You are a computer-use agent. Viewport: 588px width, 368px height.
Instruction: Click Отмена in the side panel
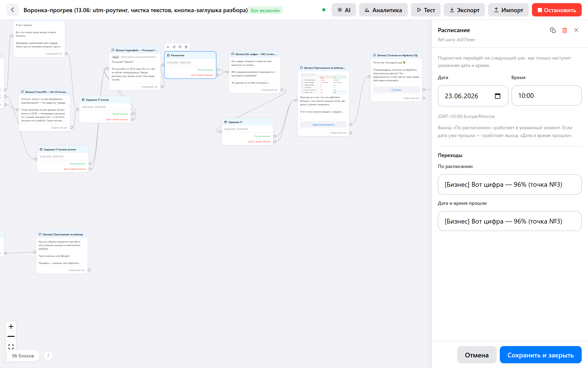pyautogui.click(x=477, y=355)
